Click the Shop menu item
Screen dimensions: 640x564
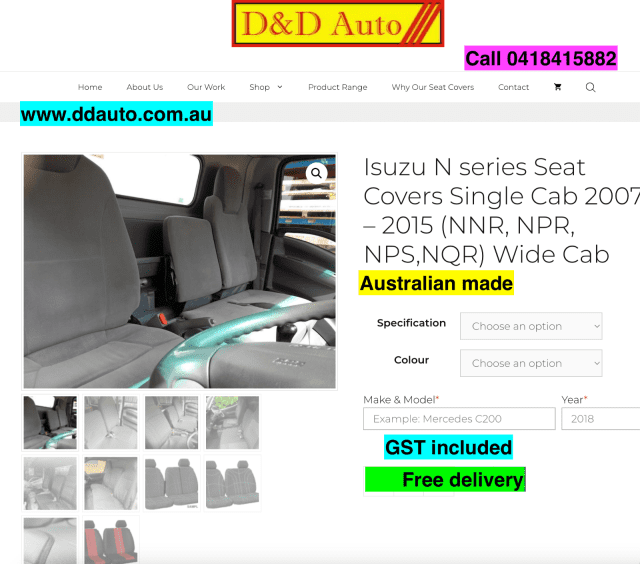(x=260, y=87)
